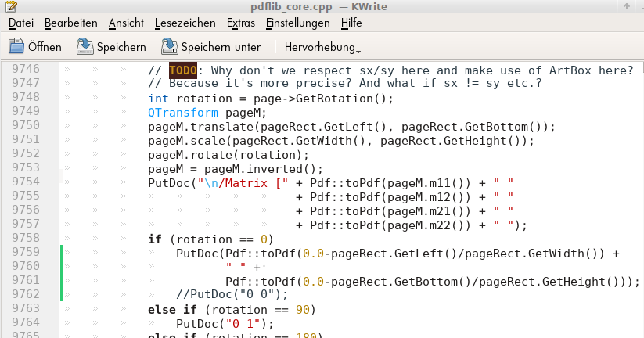Image resolution: width=644 pixels, height=338 pixels.
Task: Click the green modified-line marker at line 9760
Action: click(x=61, y=268)
